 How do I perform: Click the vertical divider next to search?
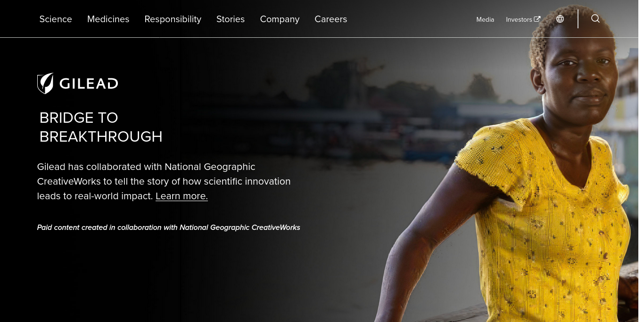578,19
